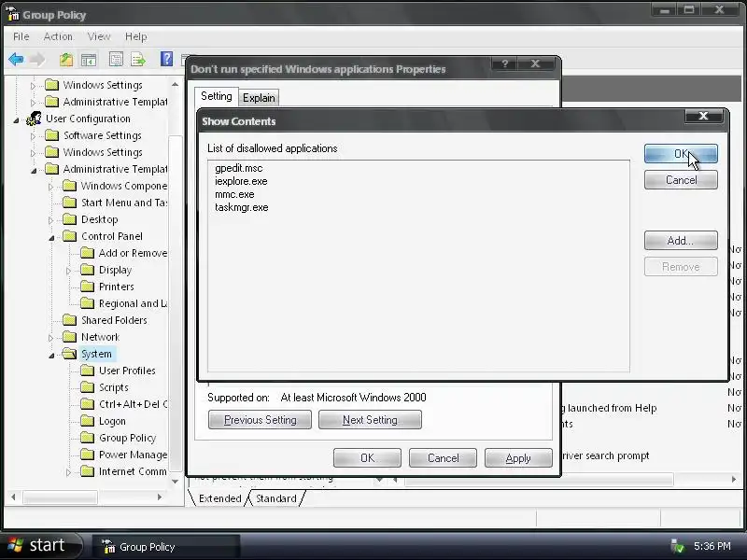Expand the Network node
The image size is (747, 560).
pos(50,338)
